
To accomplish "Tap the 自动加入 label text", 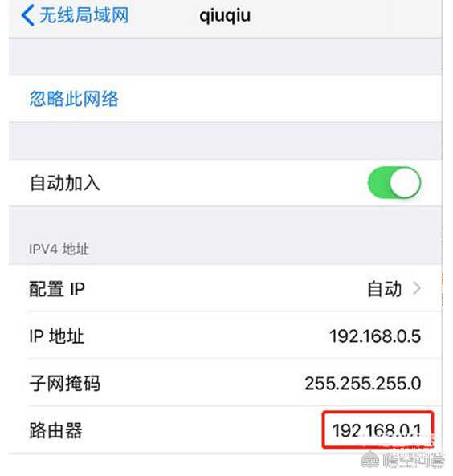I will pos(65,183).
